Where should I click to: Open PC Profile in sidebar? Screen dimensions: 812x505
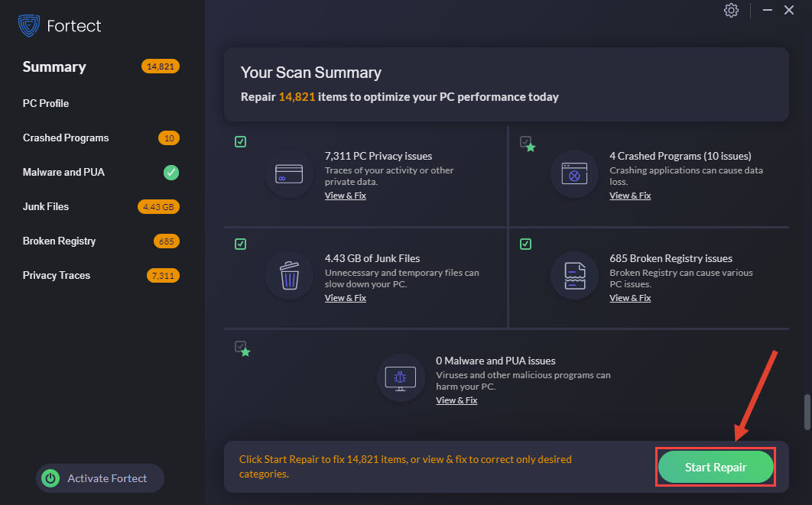tap(46, 103)
